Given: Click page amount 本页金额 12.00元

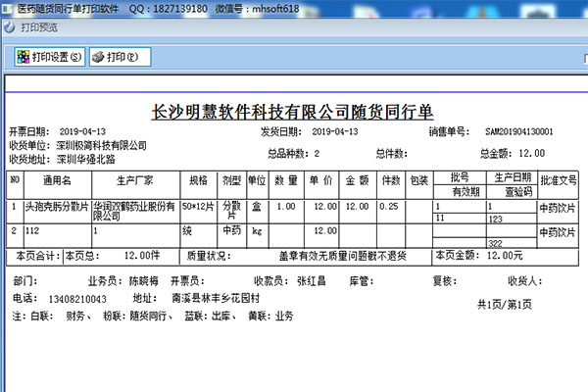Looking at the screenshot, I should point(479,256).
